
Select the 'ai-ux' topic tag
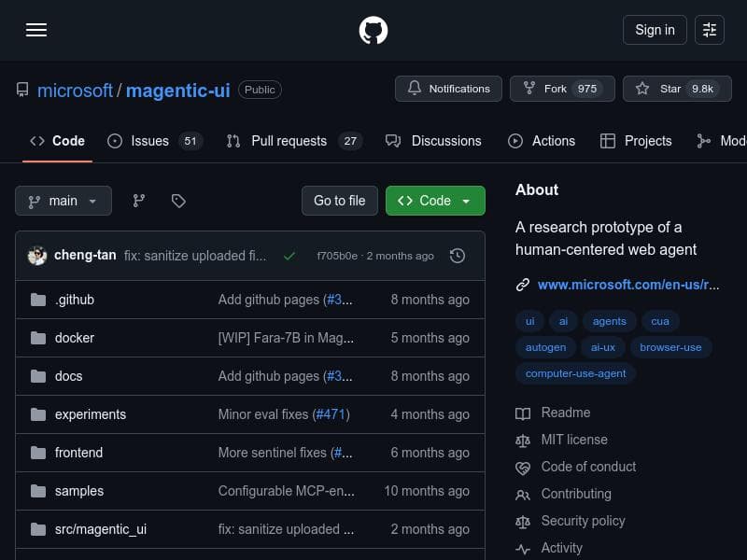click(602, 347)
